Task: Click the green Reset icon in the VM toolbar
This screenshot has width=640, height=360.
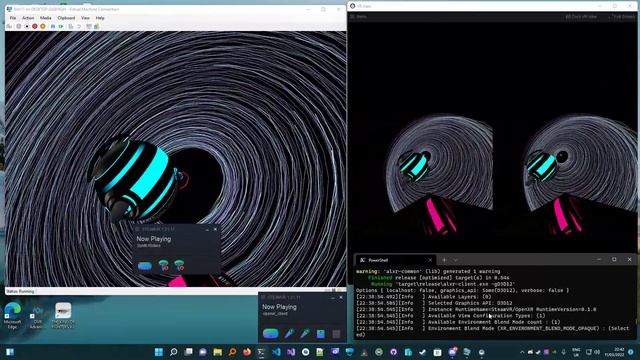Action: click(61, 27)
